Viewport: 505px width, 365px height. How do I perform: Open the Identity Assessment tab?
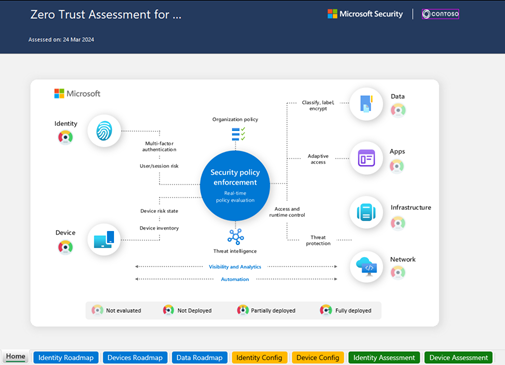point(384,358)
